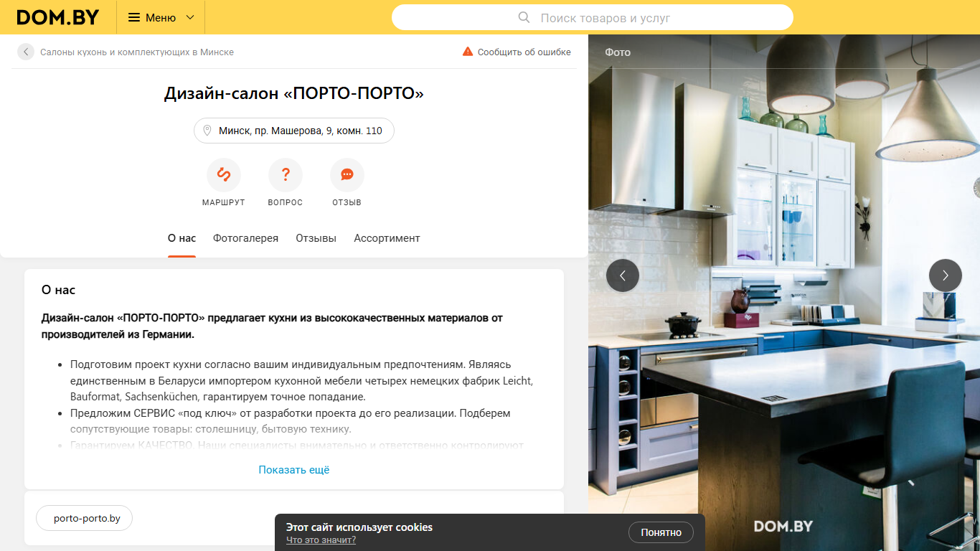Viewport: 980px width, 551px height.
Task: Switch to the Фотогалерея tab
Action: pos(245,238)
